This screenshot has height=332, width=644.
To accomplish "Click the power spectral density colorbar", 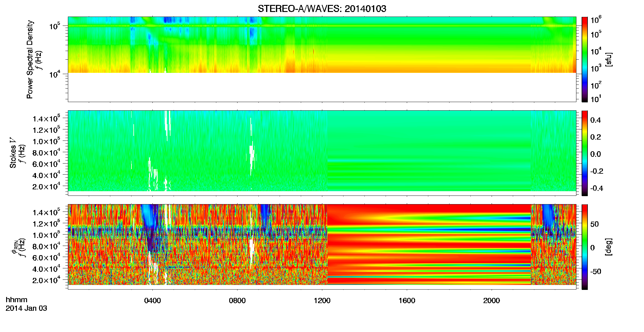I will click(x=585, y=59).
